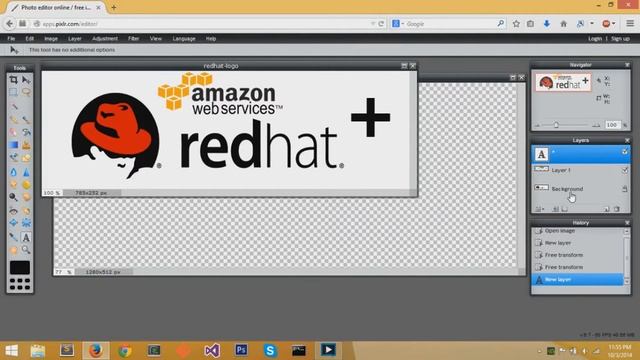
Task: Select the Clone stamp tool
Action: [x=26, y=145]
